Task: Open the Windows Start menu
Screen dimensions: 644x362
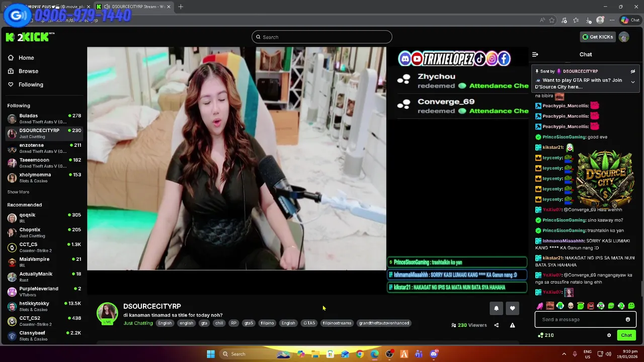Action: (211, 354)
